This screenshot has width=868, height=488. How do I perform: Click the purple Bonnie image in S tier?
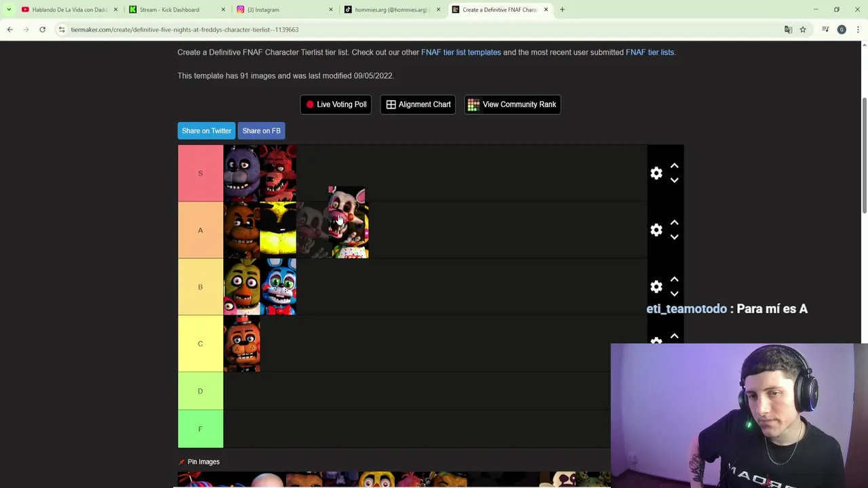[x=241, y=173]
